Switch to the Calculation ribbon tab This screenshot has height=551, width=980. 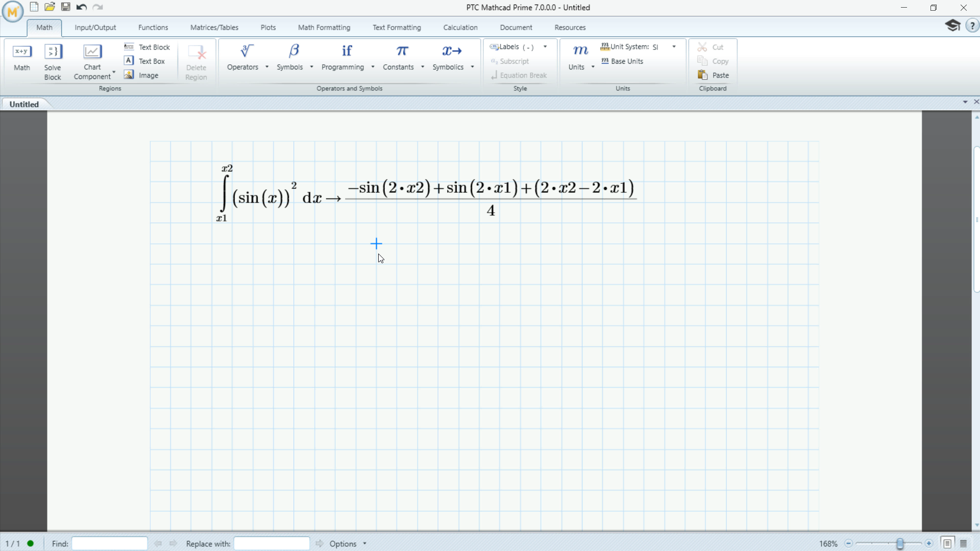tap(460, 28)
